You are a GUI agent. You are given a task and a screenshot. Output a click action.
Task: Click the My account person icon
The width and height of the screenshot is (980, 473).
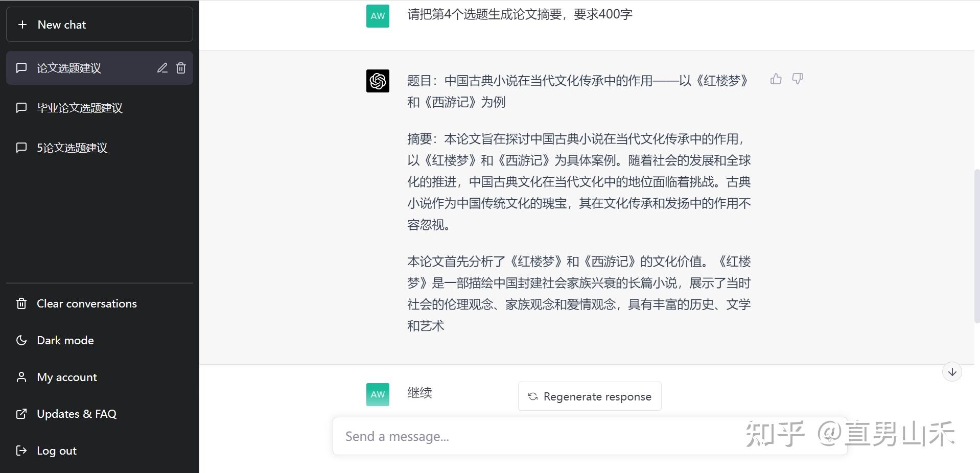21,377
